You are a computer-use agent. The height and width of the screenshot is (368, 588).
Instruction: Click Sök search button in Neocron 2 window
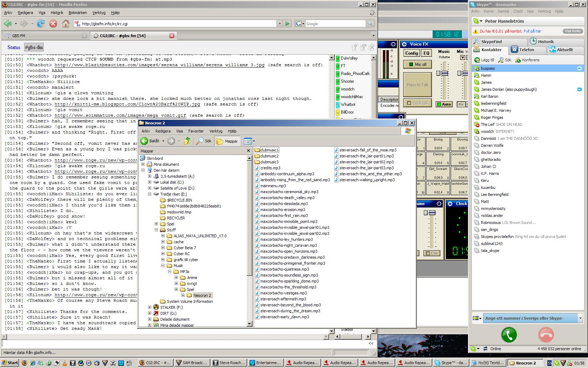point(204,141)
